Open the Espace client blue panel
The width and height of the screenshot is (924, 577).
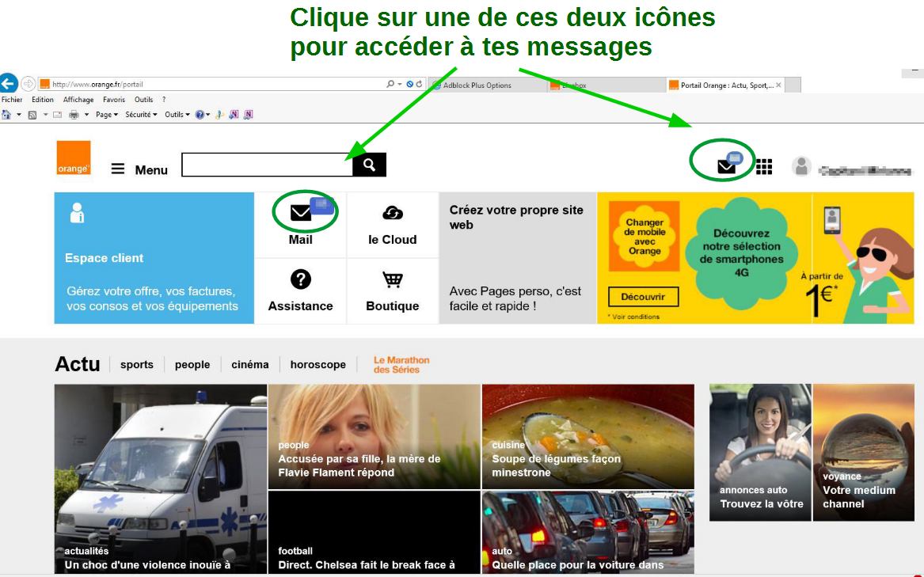coord(154,258)
